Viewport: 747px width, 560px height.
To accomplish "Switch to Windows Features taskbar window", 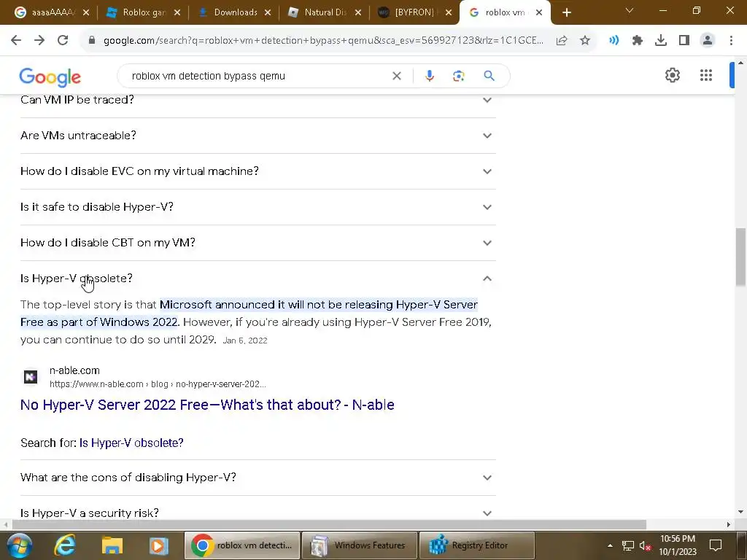I will click(x=360, y=545).
